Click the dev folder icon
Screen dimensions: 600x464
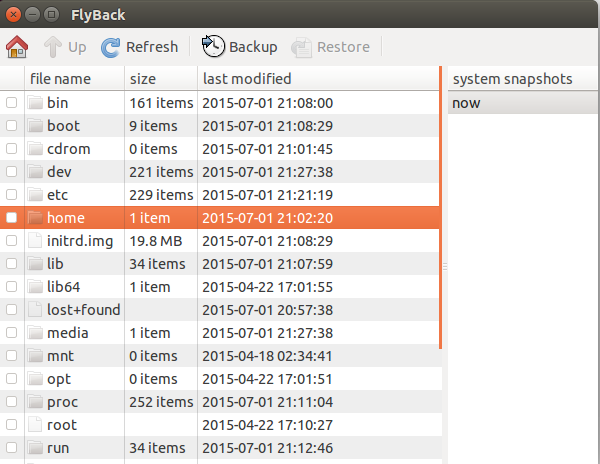pos(35,171)
